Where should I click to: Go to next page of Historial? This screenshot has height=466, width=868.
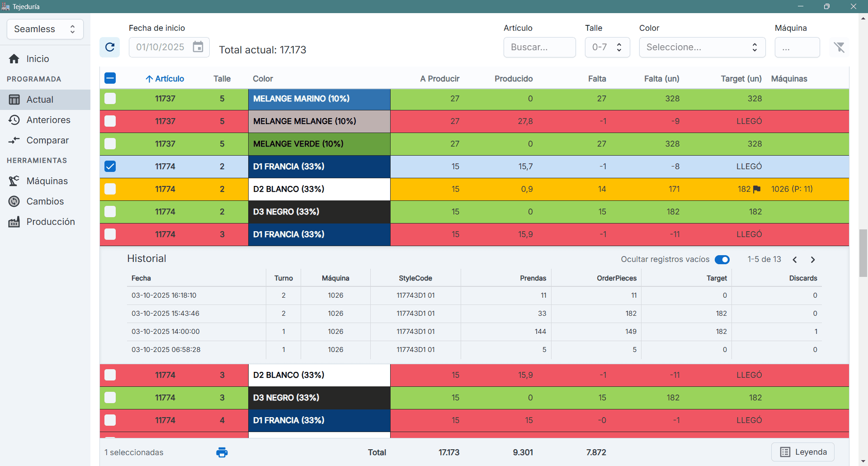(813, 260)
